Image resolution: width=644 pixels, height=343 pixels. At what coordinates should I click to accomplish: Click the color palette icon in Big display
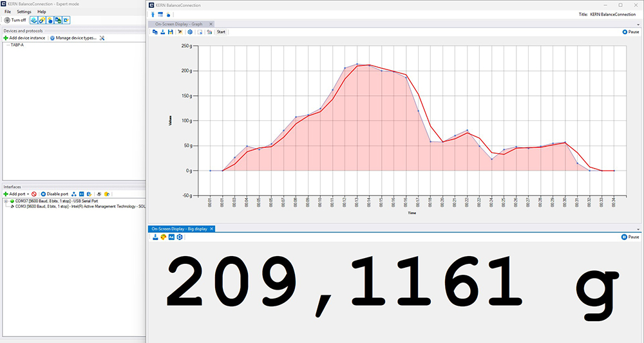[x=164, y=237]
